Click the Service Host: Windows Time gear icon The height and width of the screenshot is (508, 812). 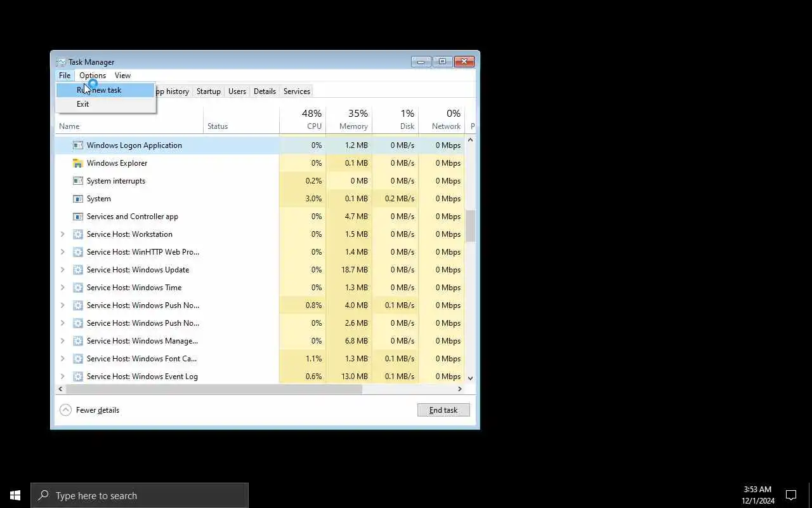click(78, 288)
